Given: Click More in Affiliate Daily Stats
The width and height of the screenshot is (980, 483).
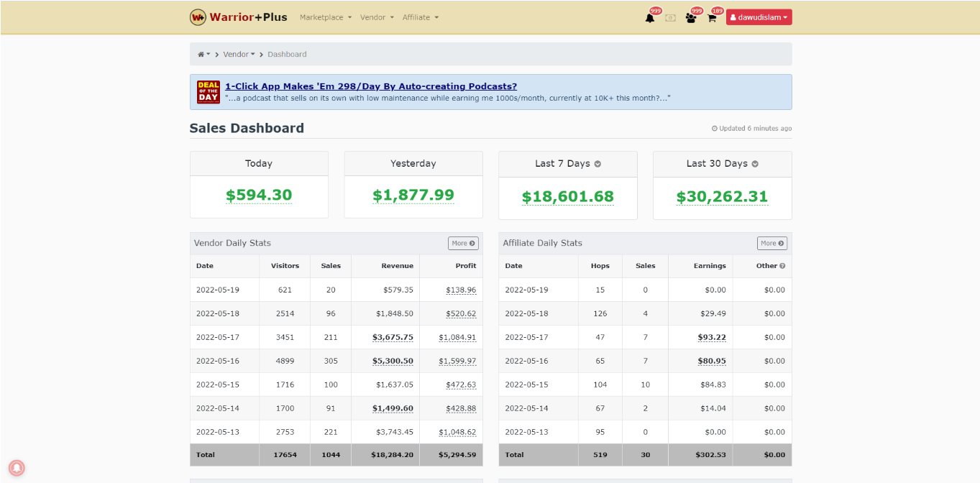Looking at the screenshot, I should click(771, 244).
